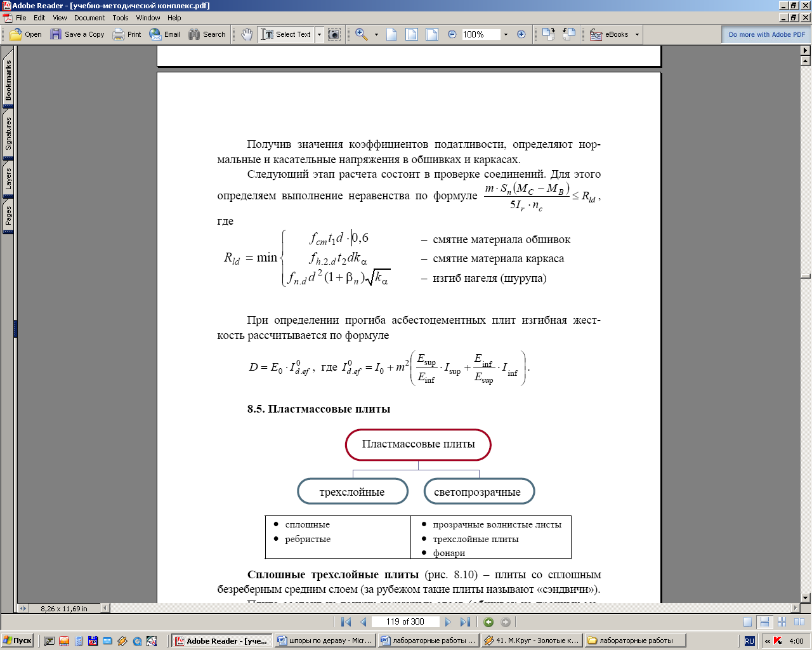Open the Document menu
The width and height of the screenshot is (812, 650).
click(89, 18)
